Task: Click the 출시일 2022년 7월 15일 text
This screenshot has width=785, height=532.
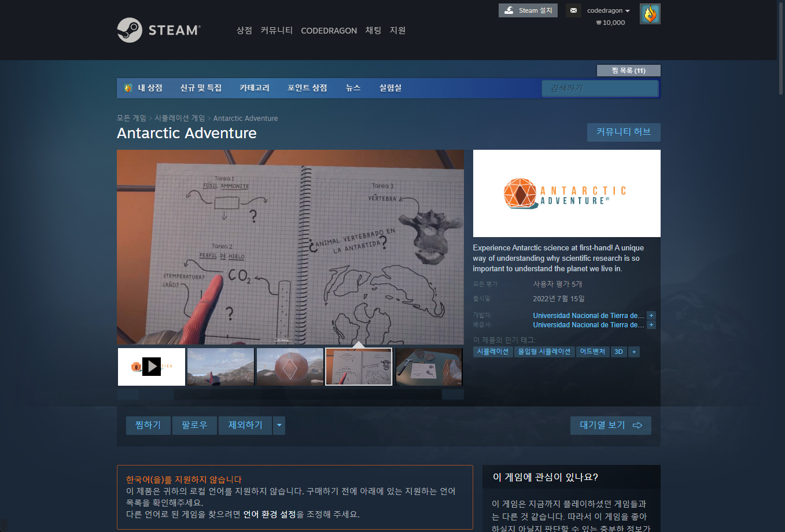Action: pos(559,298)
